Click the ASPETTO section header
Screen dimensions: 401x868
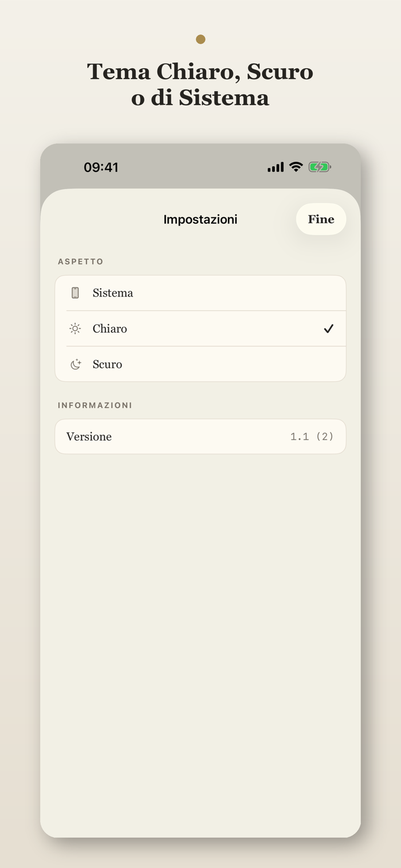point(81,261)
